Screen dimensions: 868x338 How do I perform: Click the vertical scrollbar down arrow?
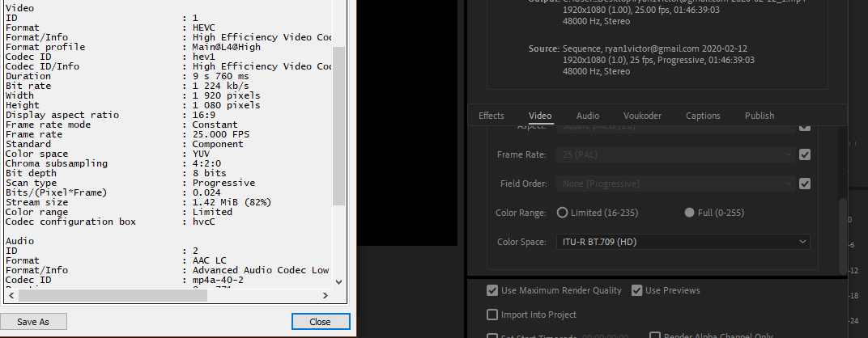click(x=339, y=281)
